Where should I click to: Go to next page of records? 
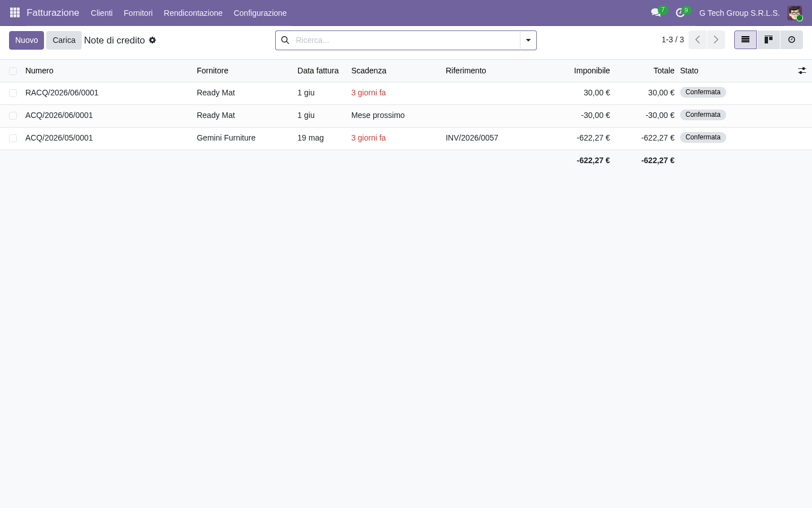click(x=716, y=40)
